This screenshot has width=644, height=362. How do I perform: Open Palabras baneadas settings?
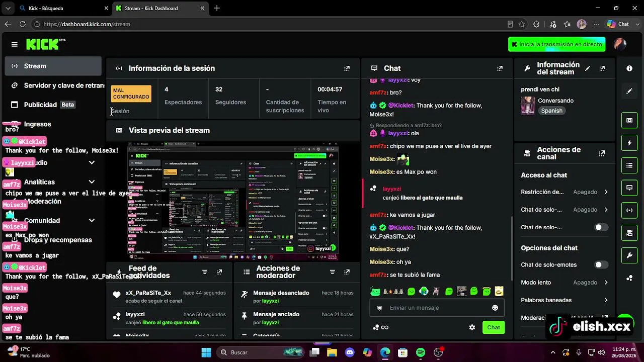click(x=564, y=300)
